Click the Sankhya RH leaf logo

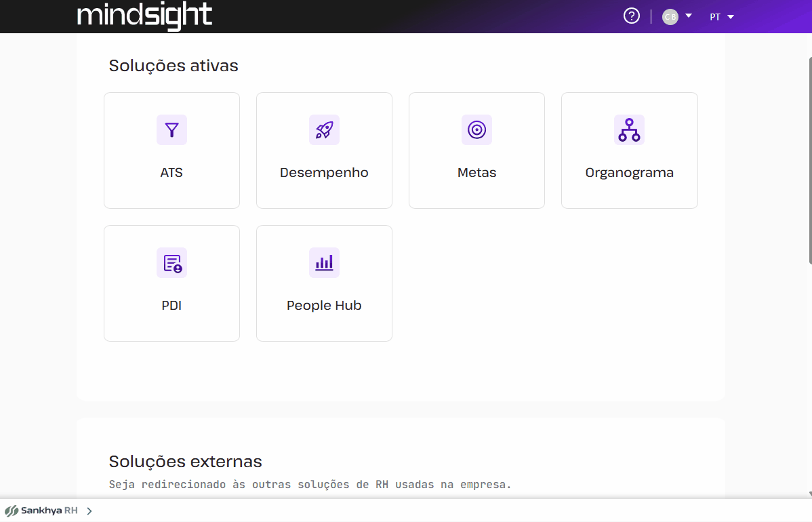[12, 510]
